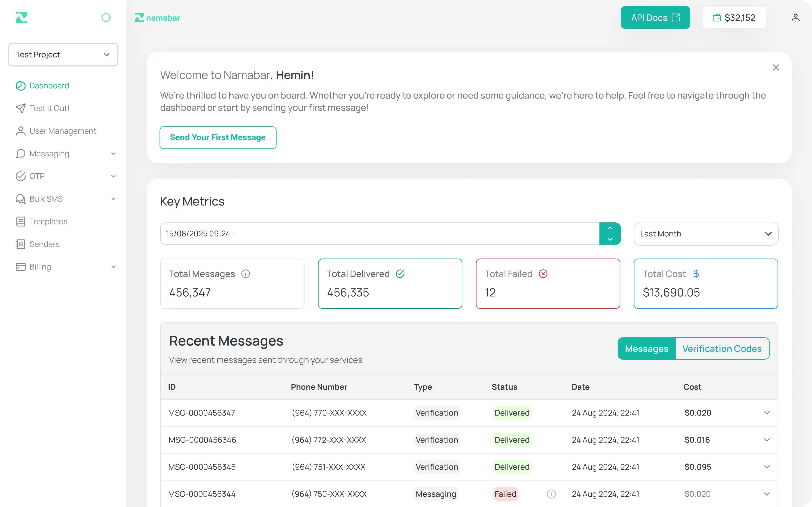This screenshot has width=812, height=507.
Task: Open the user profile icon top right
Action: point(796,17)
